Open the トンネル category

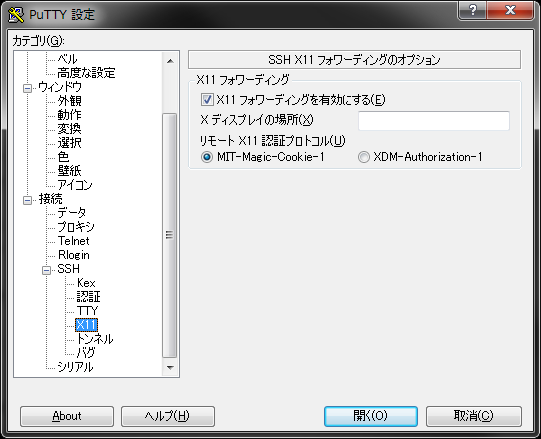95,339
